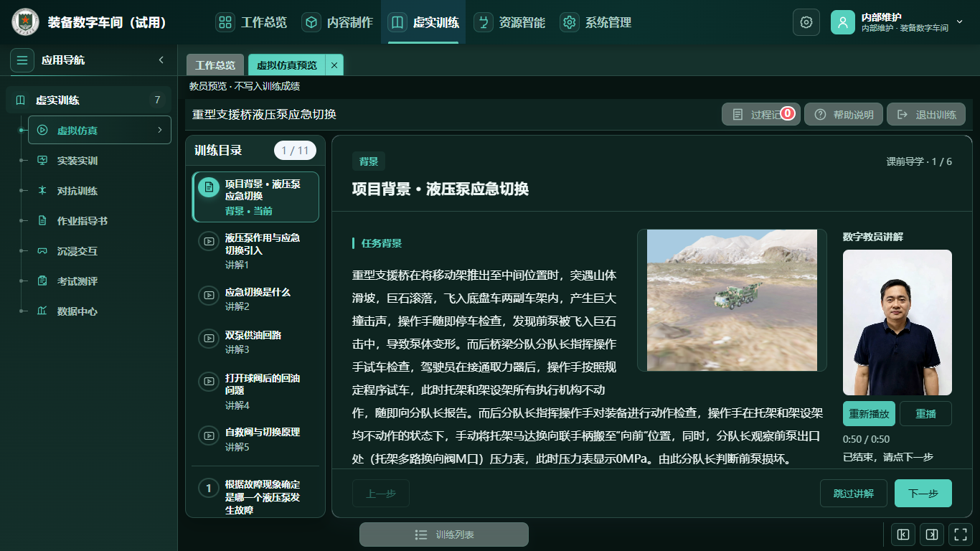980x551 pixels.
Task: Collapse sidebar with the 应用导航 left chevron
Action: coord(161,60)
